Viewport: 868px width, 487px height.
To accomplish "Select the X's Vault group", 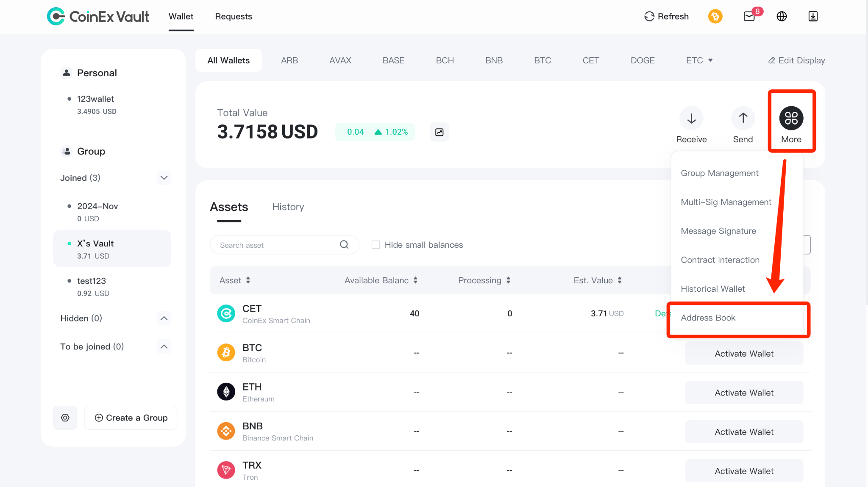I will coord(112,249).
